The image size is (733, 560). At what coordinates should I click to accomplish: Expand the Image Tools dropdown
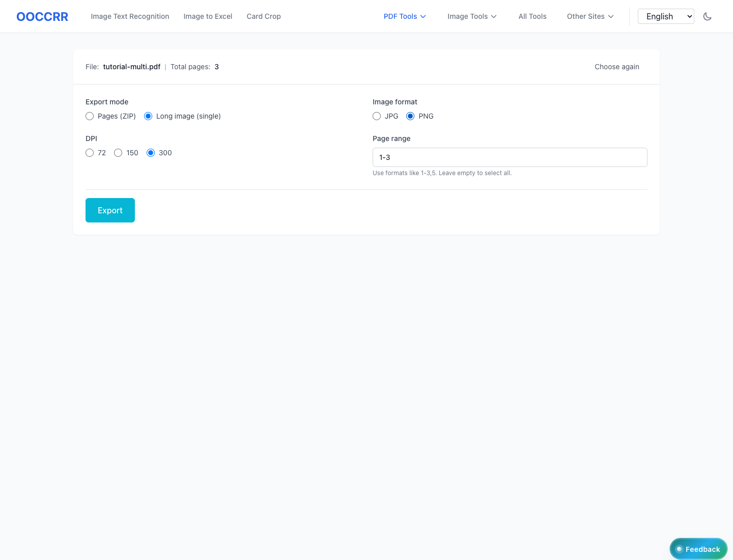(472, 16)
